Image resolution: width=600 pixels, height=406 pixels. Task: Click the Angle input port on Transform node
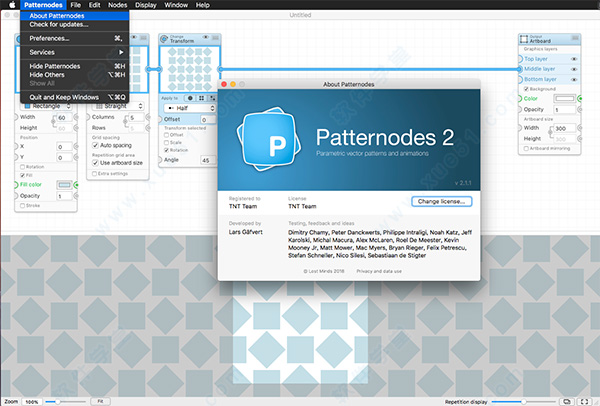[160, 160]
